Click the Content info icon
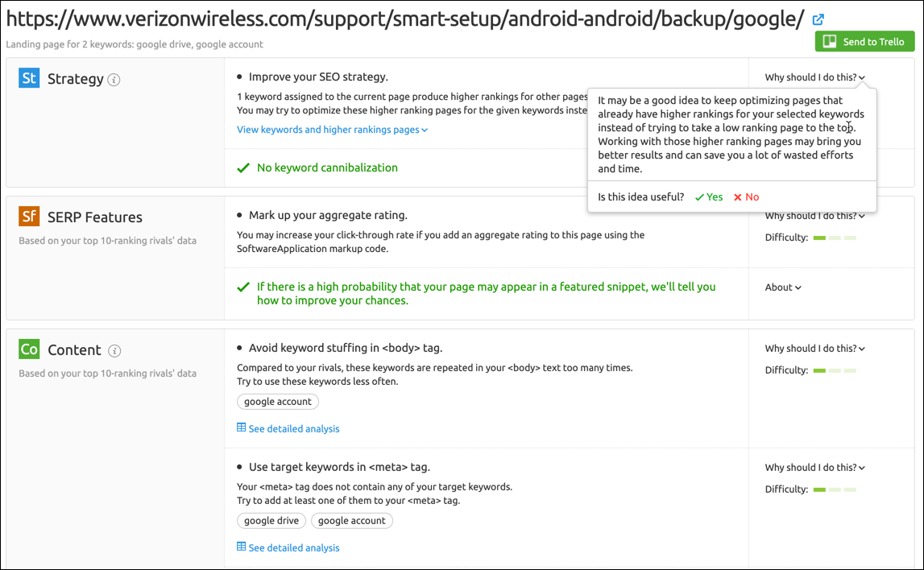This screenshot has width=924, height=570. tap(115, 351)
